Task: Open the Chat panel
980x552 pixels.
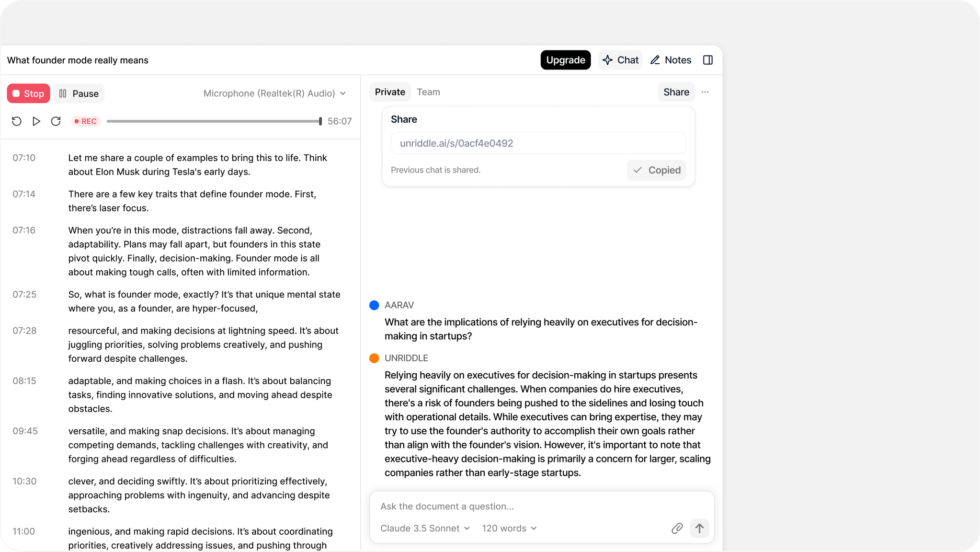Action: pos(620,60)
